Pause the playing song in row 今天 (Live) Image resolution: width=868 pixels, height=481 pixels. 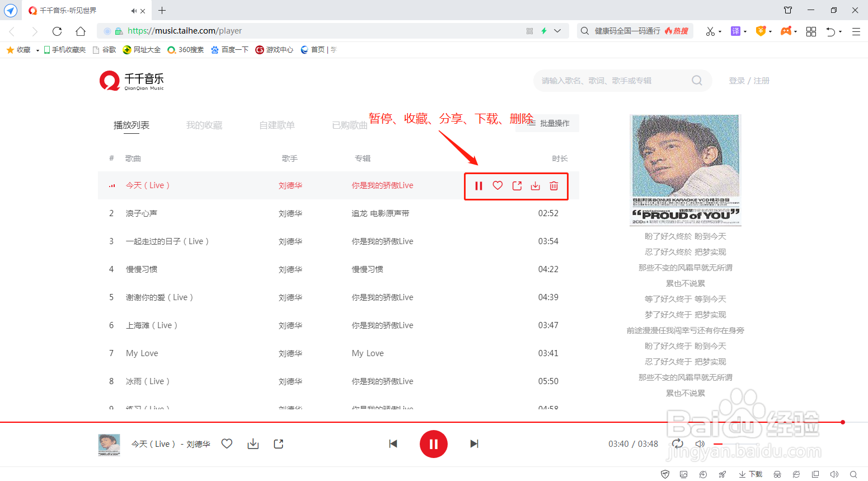tap(478, 186)
